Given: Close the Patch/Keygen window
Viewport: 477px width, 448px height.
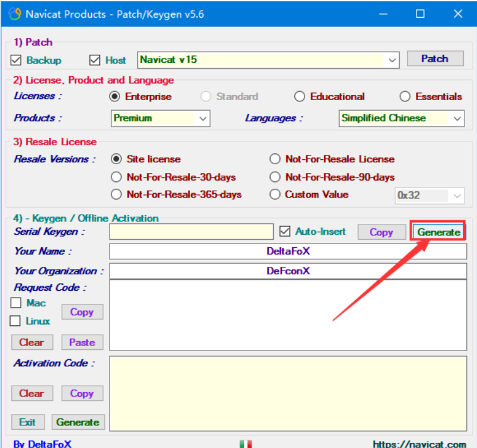Looking at the screenshot, I should coord(458,14).
